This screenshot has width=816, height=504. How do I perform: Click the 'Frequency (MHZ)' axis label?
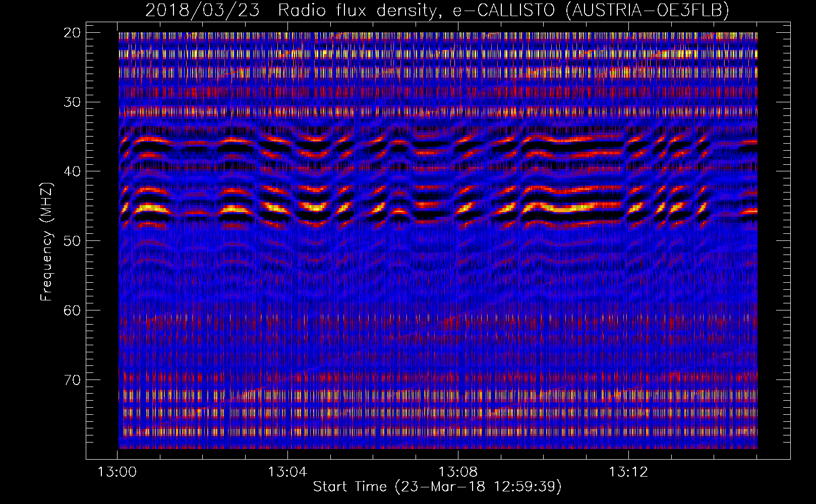pyautogui.click(x=46, y=242)
